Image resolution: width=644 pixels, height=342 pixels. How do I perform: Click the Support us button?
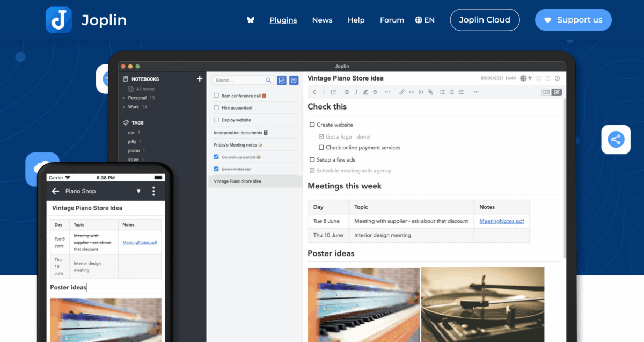pyautogui.click(x=573, y=20)
